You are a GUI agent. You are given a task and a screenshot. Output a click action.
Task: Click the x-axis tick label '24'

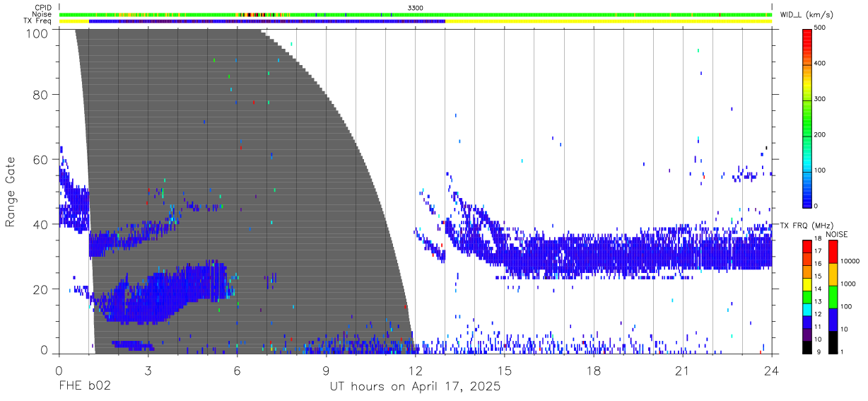[771, 370]
